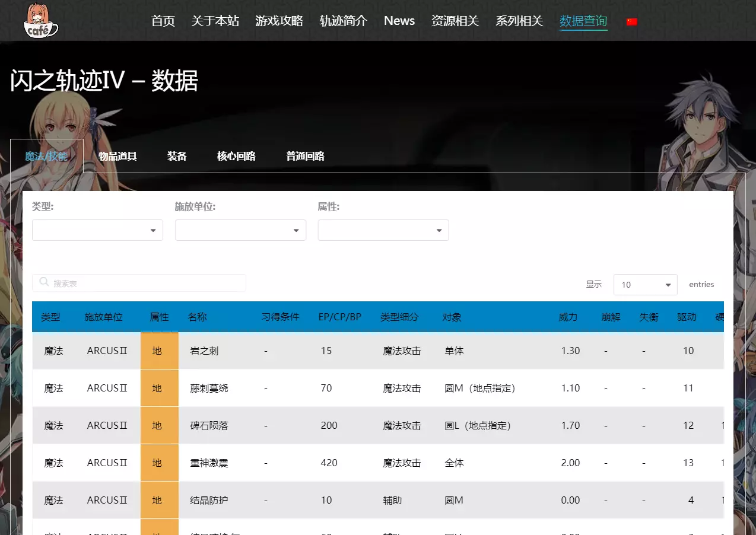Click drive value 11 in 藤刺蔓绕 row
This screenshot has height=535, width=756.
688,388
